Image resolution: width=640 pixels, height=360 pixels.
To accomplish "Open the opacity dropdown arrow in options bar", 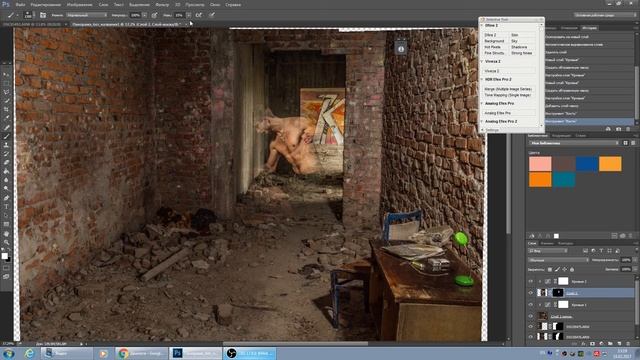I will coord(144,15).
